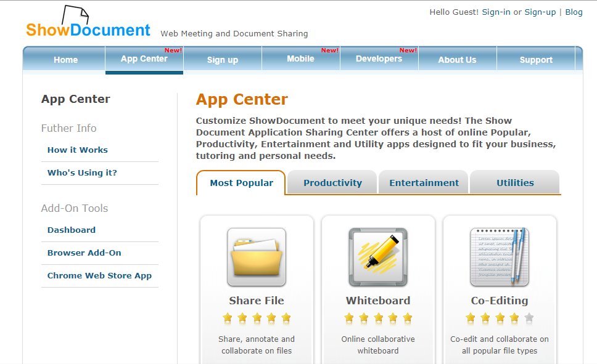Open the Mobile menu item
This screenshot has height=364, width=597.
pos(300,59)
